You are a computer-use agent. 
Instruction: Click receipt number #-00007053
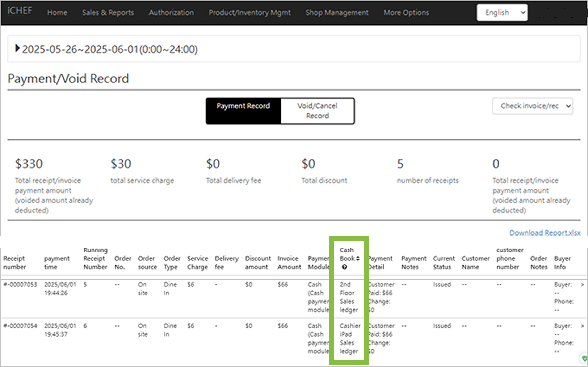[x=20, y=284]
